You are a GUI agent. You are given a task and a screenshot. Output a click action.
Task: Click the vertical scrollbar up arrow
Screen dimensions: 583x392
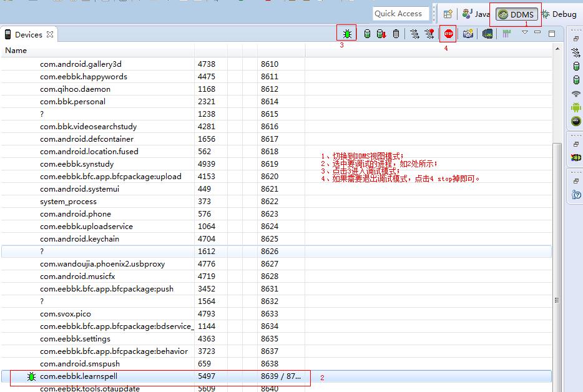(557, 49)
